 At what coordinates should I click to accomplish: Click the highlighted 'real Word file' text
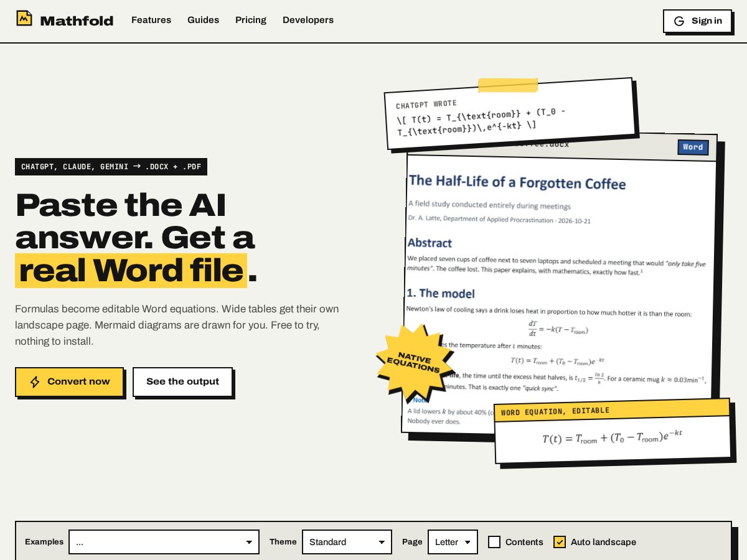131,271
